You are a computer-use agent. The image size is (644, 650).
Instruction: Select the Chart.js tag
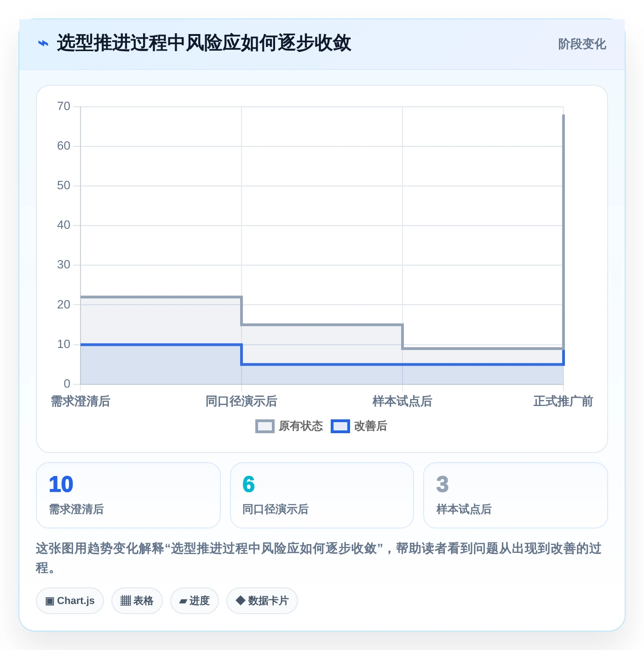pos(70,601)
